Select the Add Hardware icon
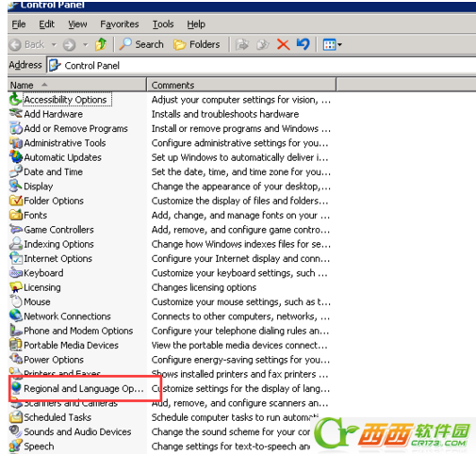This screenshot has width=476, height=454. [x=16, y=114]
